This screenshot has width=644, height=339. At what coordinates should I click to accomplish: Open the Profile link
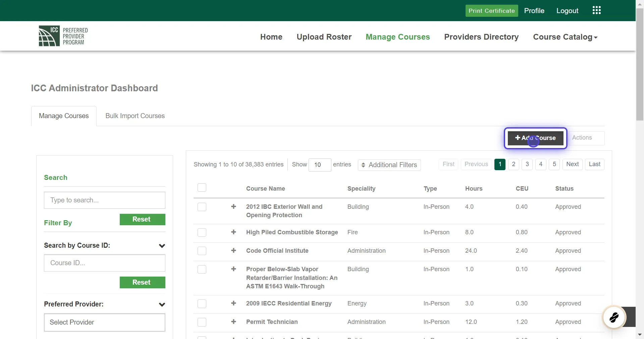534,11
